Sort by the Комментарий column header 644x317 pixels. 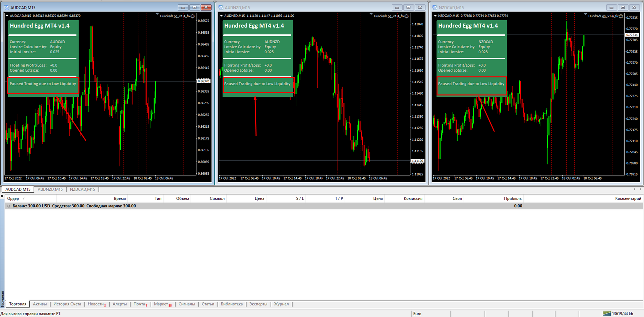click(583, 198)
